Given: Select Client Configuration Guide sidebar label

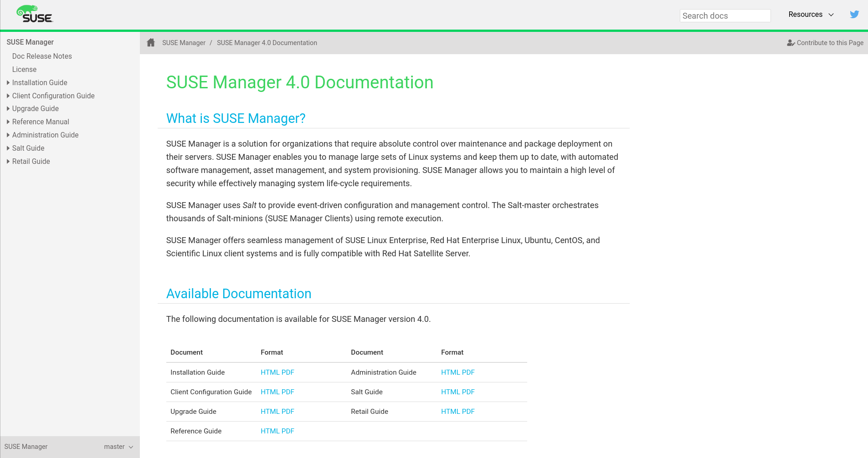Looking at the screenshot, I should 53,96.
